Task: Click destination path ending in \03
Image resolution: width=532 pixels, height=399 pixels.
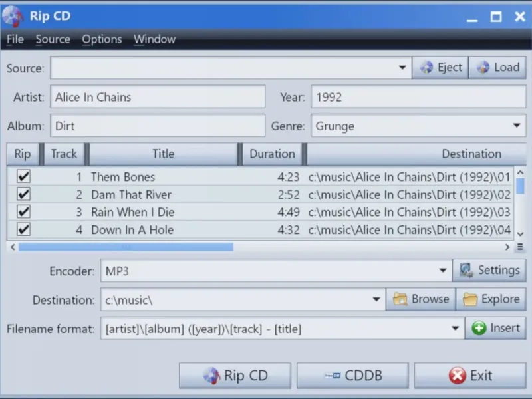Action: pos(409,212)
